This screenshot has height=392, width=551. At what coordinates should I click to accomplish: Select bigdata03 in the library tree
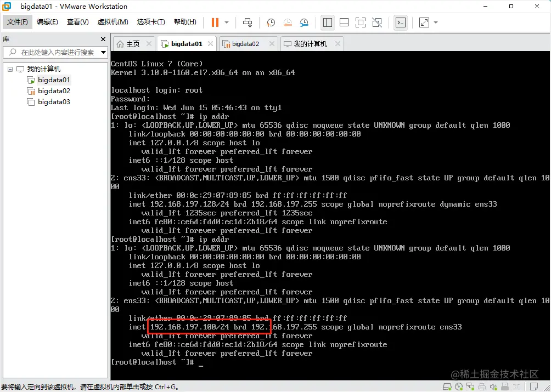click(54, 102)
